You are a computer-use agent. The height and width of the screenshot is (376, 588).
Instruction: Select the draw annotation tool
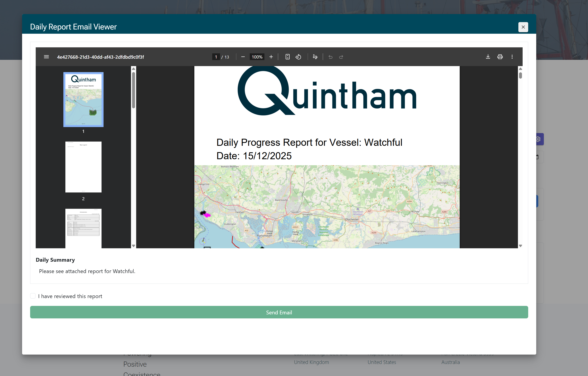(x=315, y=57)
